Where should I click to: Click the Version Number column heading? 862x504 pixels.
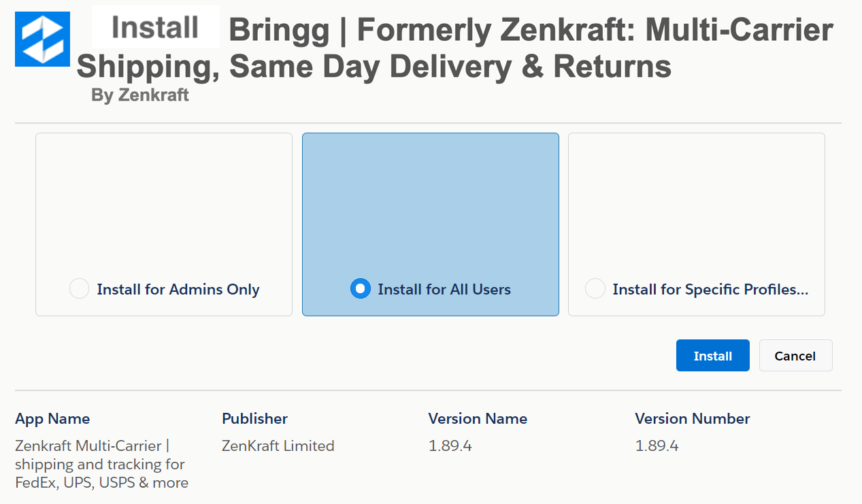pyautogui.click(x=692, y=418)
